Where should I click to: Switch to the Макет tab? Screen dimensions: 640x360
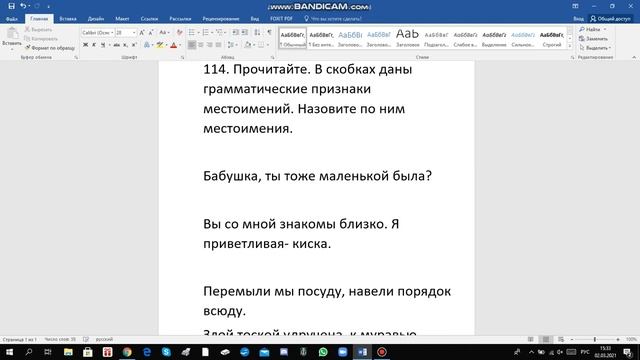point(122,19)
